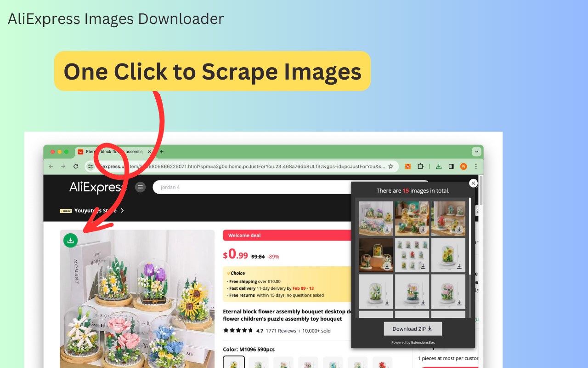Select the red flower color option swatch

tap(382, 362)
